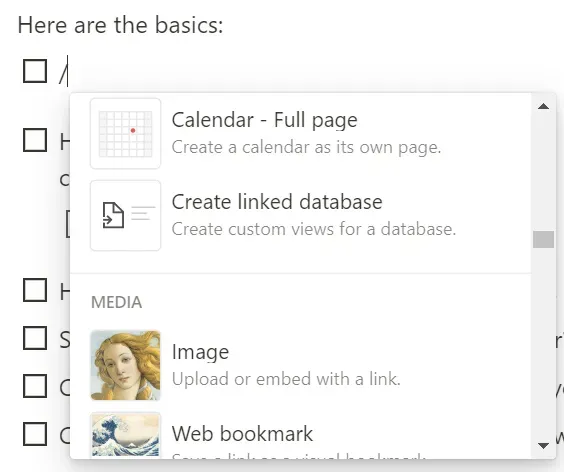The height and width of the screenshot is (472, 564).
Task: Select the Image block Venus thumbnail
Action: coord(126,365)
